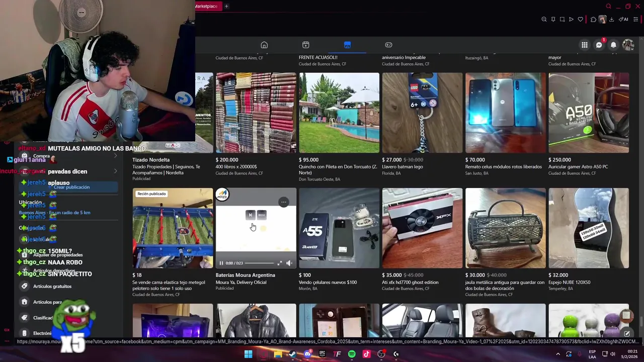
Task: Open Spotify from the taskbar
Action: pos(352,354)
